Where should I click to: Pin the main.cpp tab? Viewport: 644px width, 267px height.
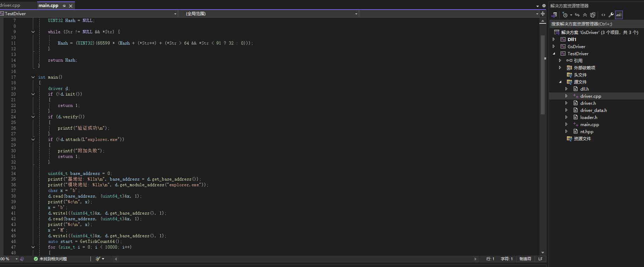click(64, 6)
